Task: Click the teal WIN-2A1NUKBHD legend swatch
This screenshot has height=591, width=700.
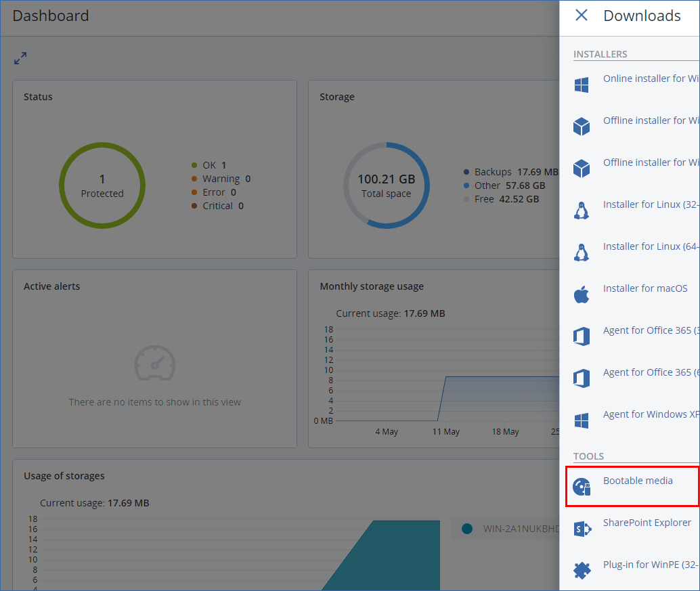Action: pyautogui.click(x=466, y=529)
